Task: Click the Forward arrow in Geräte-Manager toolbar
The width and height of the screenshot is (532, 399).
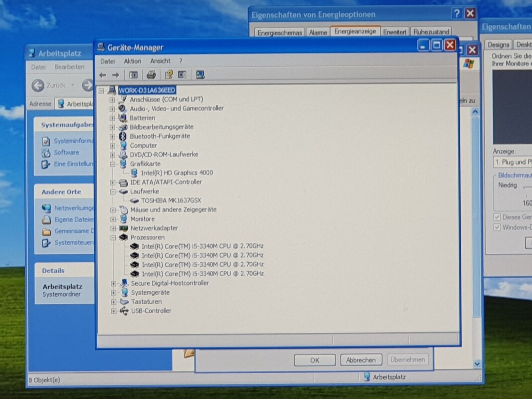Action: tap(116, 75)
